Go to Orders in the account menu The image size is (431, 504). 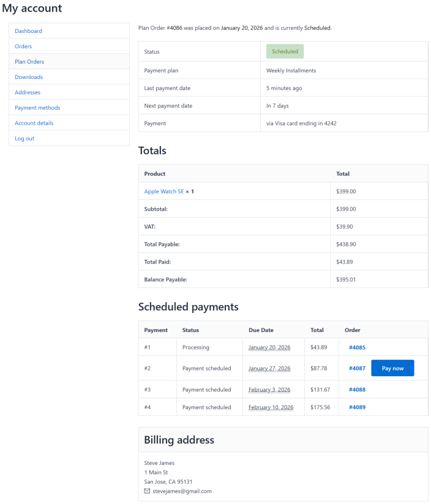coord(23,46)
